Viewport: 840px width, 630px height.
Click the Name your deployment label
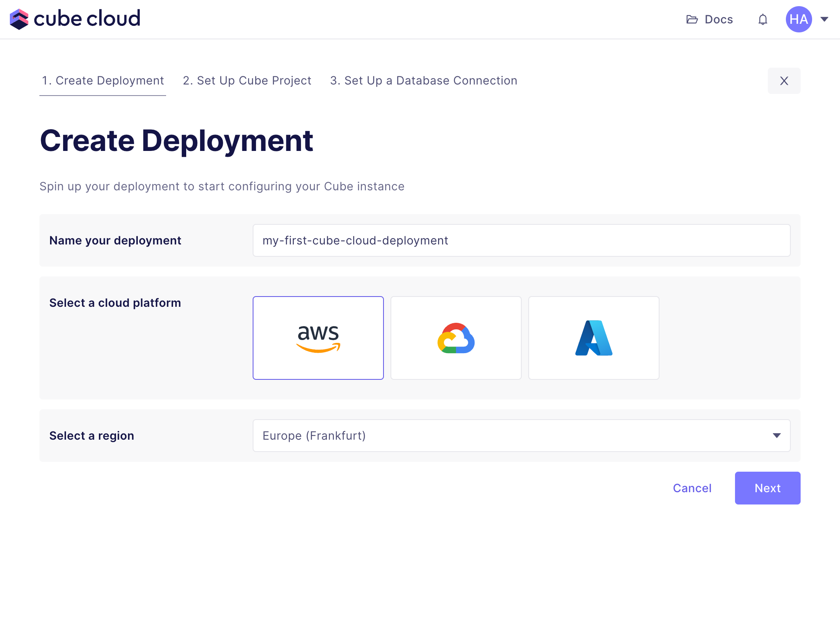click(115, 240)
